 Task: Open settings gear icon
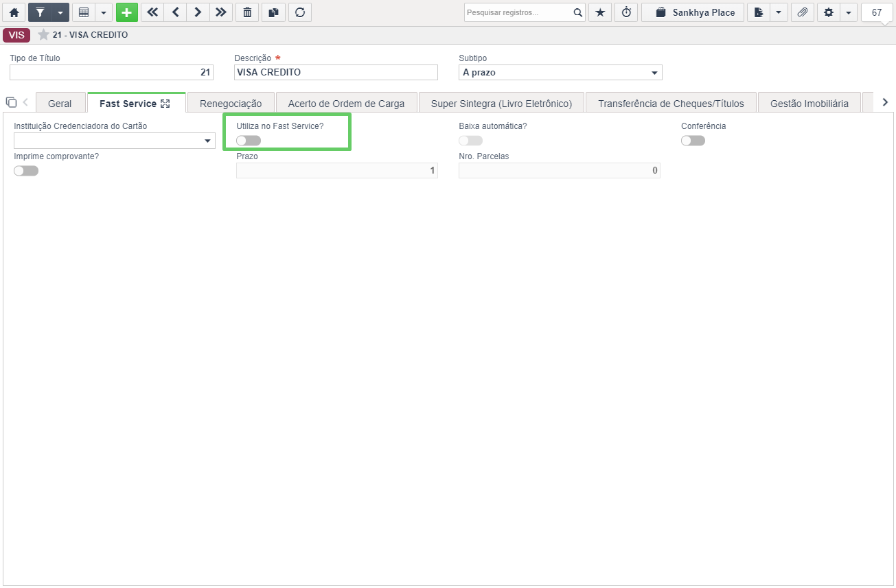(x=828, y=12)
